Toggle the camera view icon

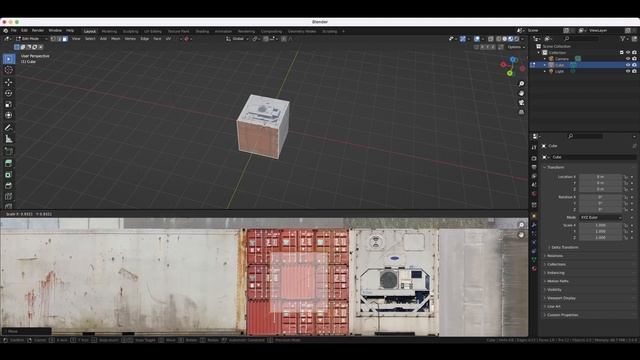521,102
